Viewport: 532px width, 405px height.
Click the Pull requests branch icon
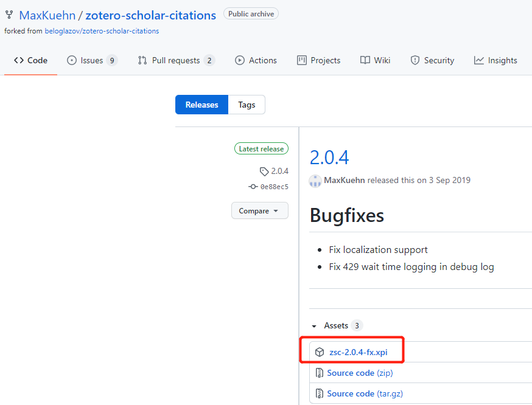click(x=142, y=60)
